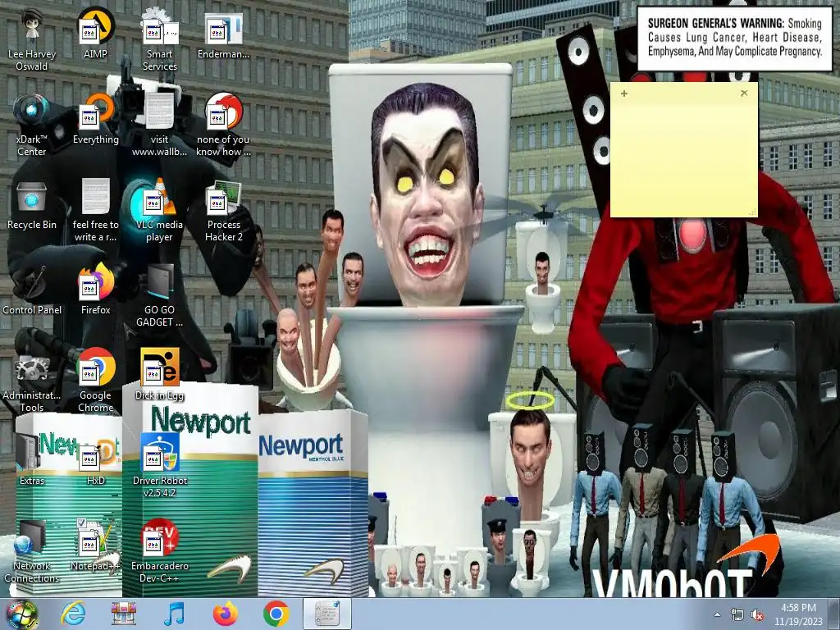Add a new sticky note with plus
The image size is (840, 630).
pos(624,94)
